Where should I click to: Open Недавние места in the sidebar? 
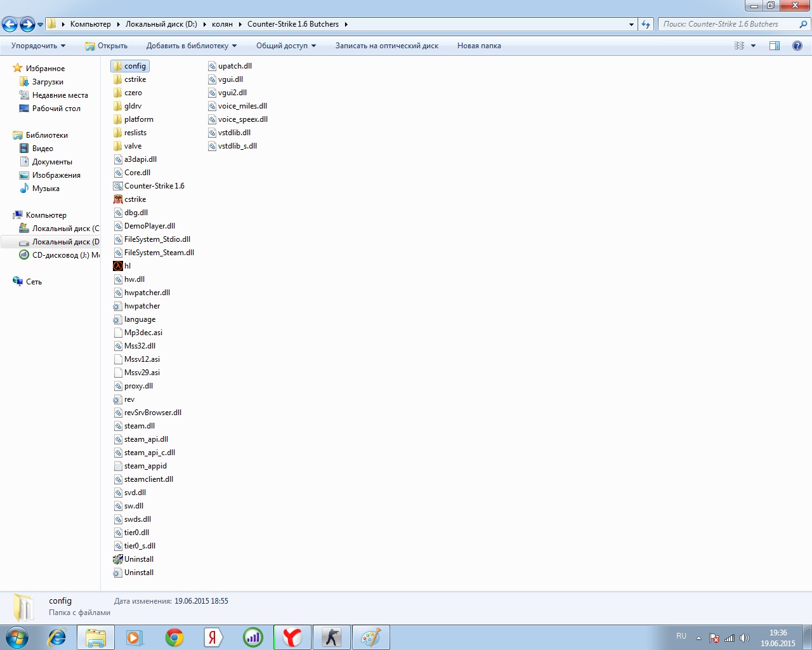60,95
